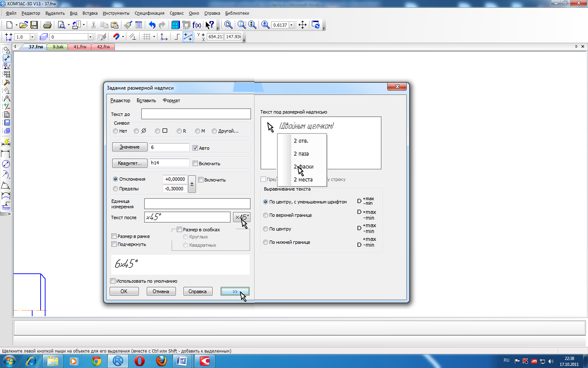This screenshot has height=368, width=588.
Task: Create a new document with the blank page icon
Action: [9, 25]
